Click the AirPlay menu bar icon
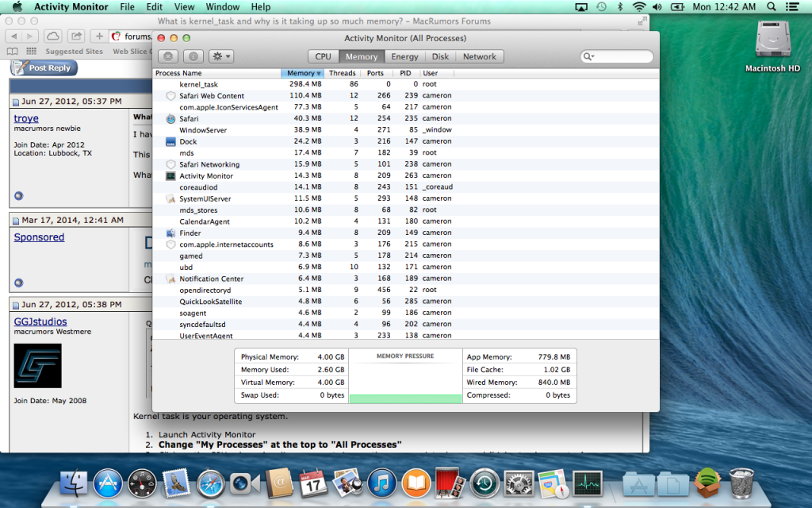812x508 pixels. click(581, 6)
